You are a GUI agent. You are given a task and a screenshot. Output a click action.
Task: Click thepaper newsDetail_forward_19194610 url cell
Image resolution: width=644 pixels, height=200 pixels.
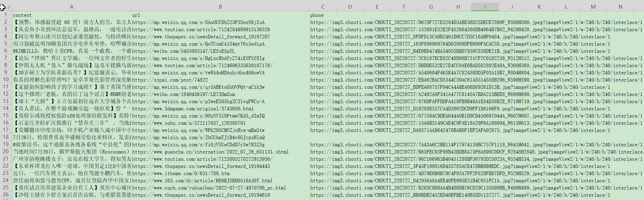pyautogui.click(x=220, y=195)
